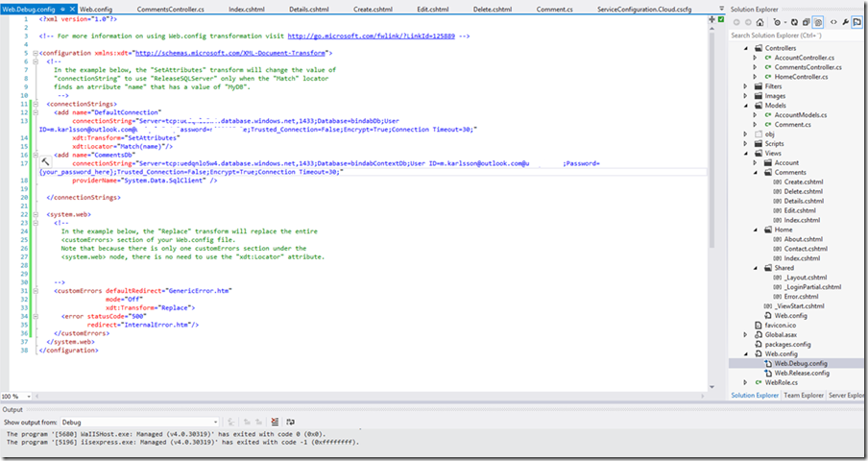
Task: Open the Server Explorer bottom tab
Action: [x=847, y=395]
